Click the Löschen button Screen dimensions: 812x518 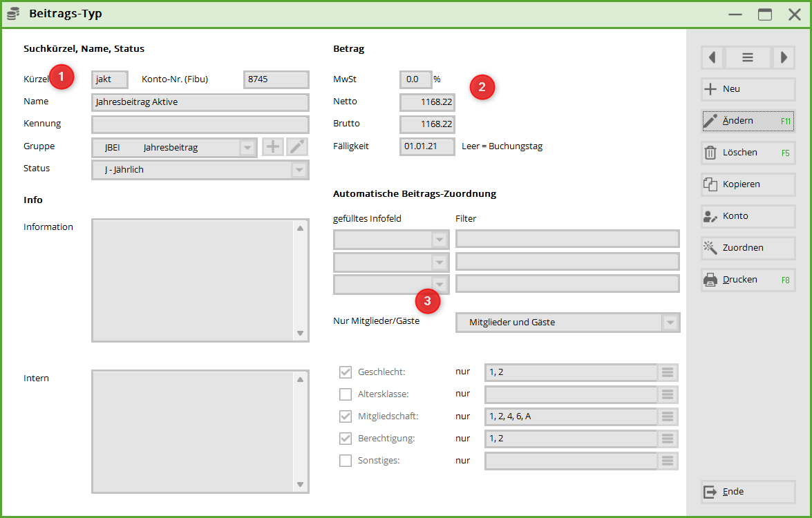(748, 153)
